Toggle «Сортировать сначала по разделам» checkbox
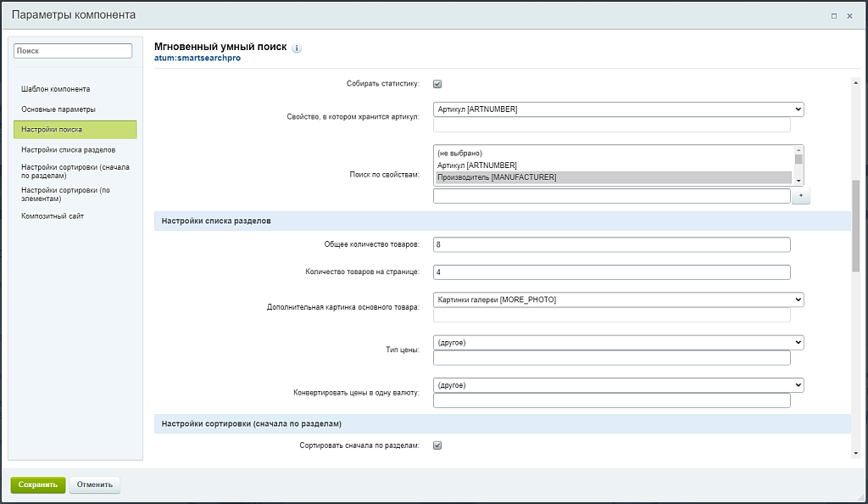This screenshot has height=504, width=868. click(437, 445)
